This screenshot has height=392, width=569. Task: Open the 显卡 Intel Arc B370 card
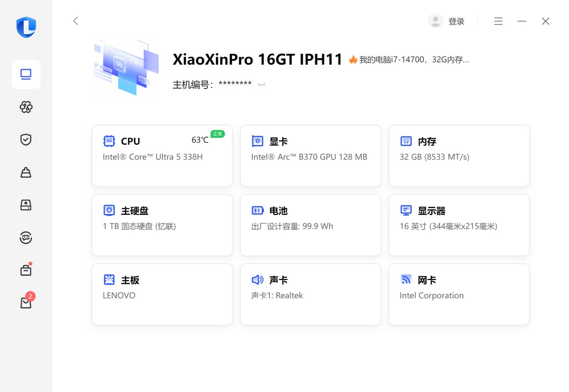coord(310,156)
